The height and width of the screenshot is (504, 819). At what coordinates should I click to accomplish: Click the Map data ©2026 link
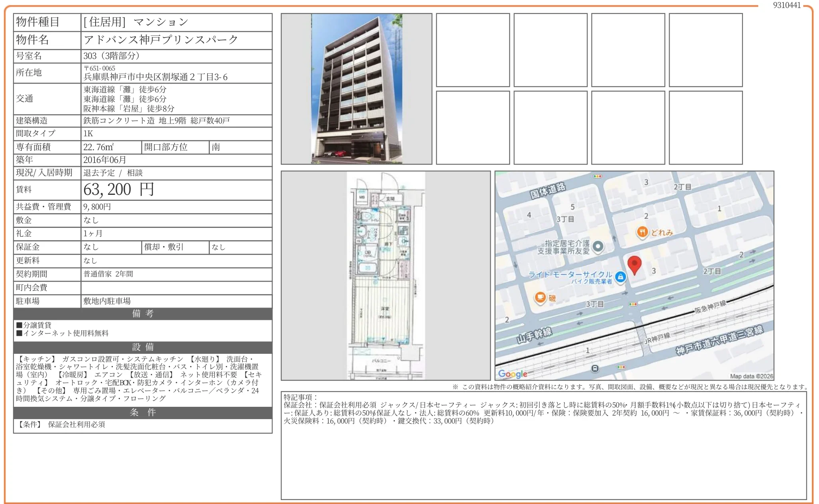coord(751,376)
